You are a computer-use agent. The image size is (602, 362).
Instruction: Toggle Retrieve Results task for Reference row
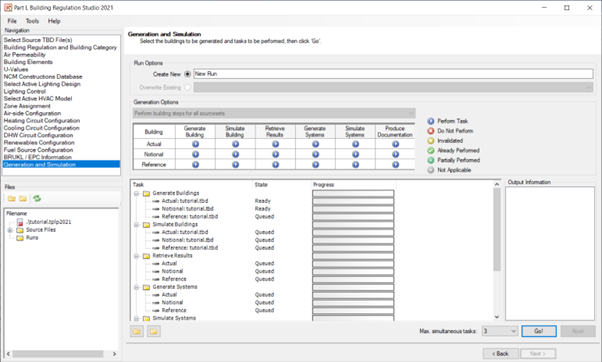275,164
